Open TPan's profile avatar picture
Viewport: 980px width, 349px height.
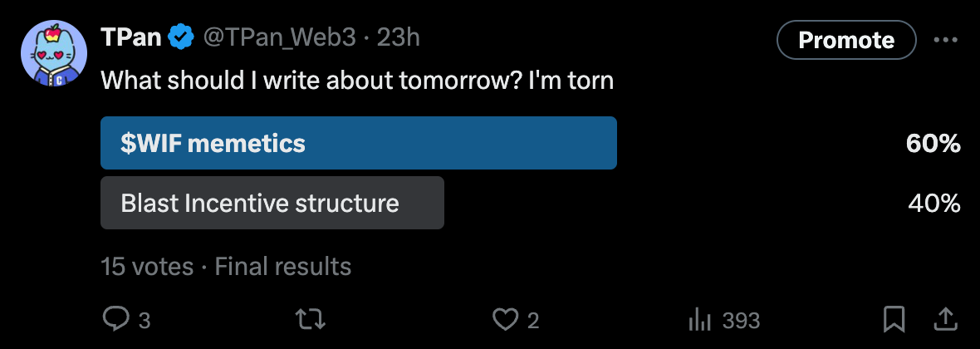pos(54,54)
